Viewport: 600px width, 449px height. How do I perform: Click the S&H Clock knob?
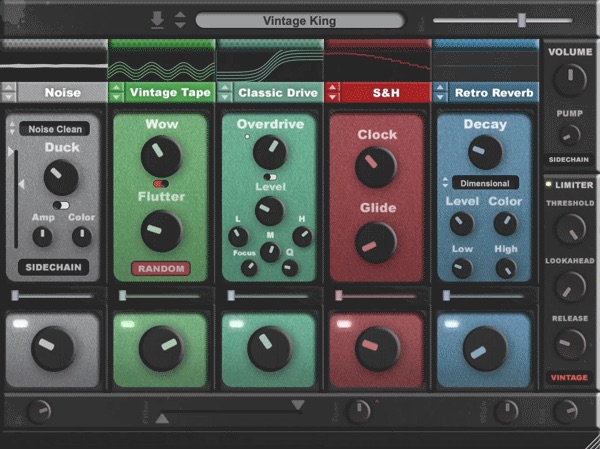[x=375, y=167]
